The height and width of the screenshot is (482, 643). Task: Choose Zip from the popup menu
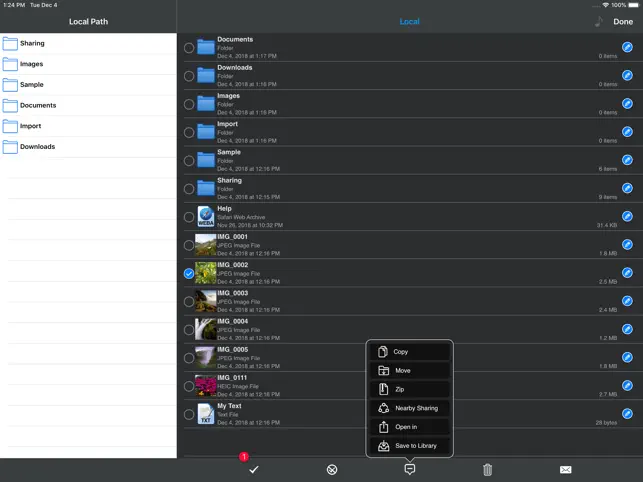(409, 389)
